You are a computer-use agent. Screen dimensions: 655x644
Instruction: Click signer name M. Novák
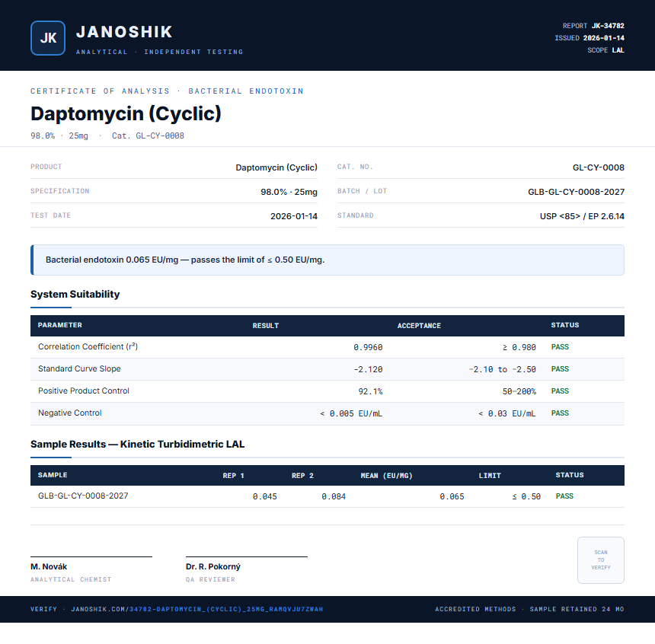click(x=49, y=567)
